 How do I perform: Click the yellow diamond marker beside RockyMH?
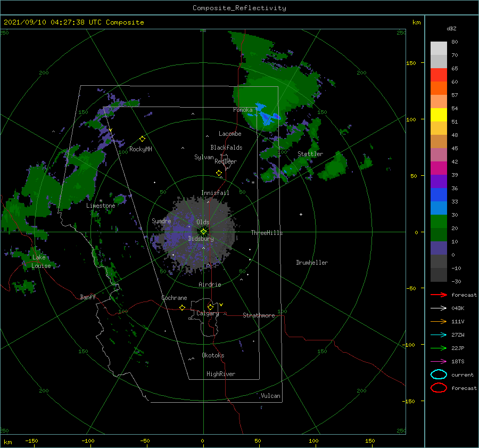pyautogui.click(x=142, y=139)
